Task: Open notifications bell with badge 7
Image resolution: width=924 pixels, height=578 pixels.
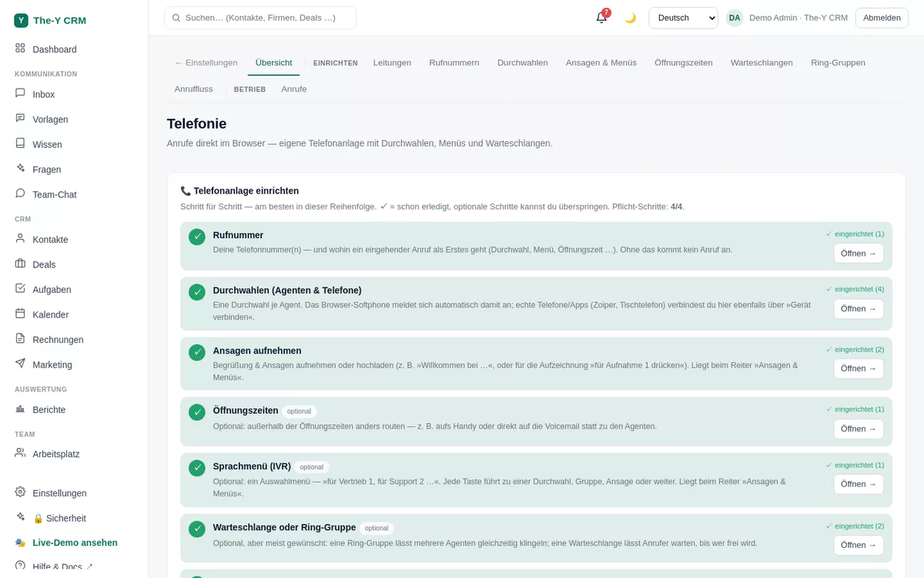Action: click(x=602, y=17)
